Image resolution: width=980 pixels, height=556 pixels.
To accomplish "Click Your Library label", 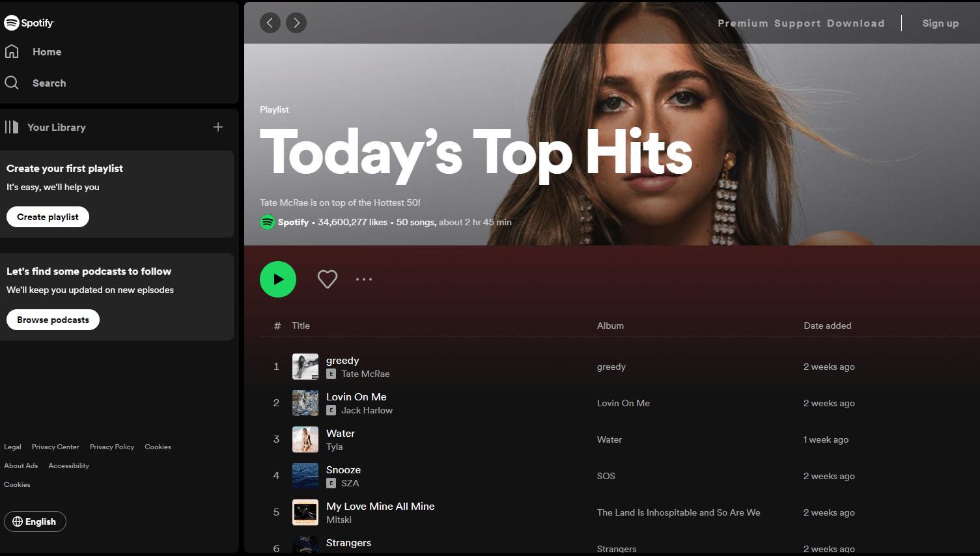I will point(57,127).
